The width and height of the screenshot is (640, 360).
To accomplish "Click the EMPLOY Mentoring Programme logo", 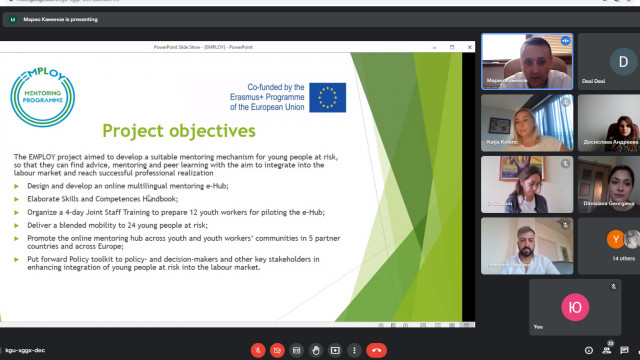I will pos(42,97).
